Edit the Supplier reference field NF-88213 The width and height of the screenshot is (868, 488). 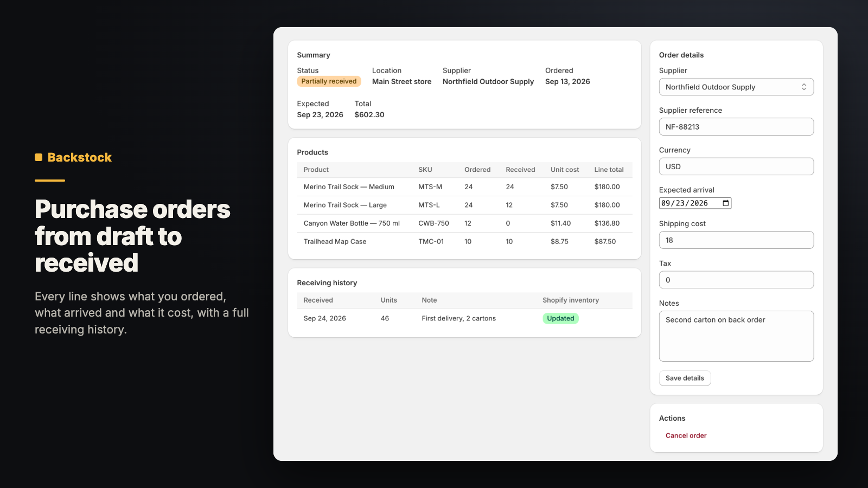[736, 127]
